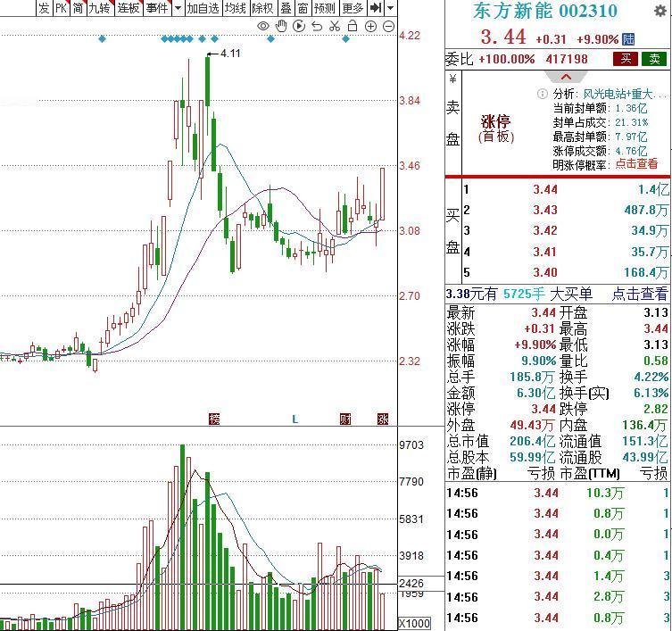Toggle the chart lock icon
This screenshot has width=672, height=631.
tap(353, 27)
